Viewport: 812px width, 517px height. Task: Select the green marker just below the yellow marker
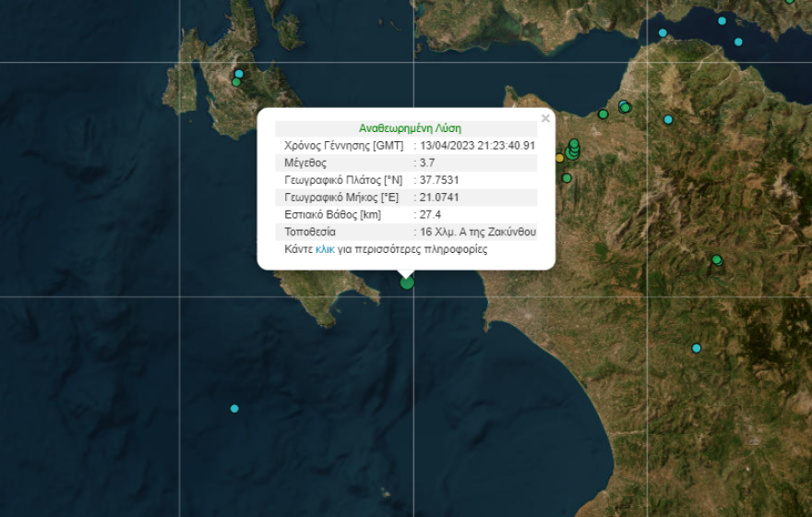pyautogui.click(x=567, y=177)
